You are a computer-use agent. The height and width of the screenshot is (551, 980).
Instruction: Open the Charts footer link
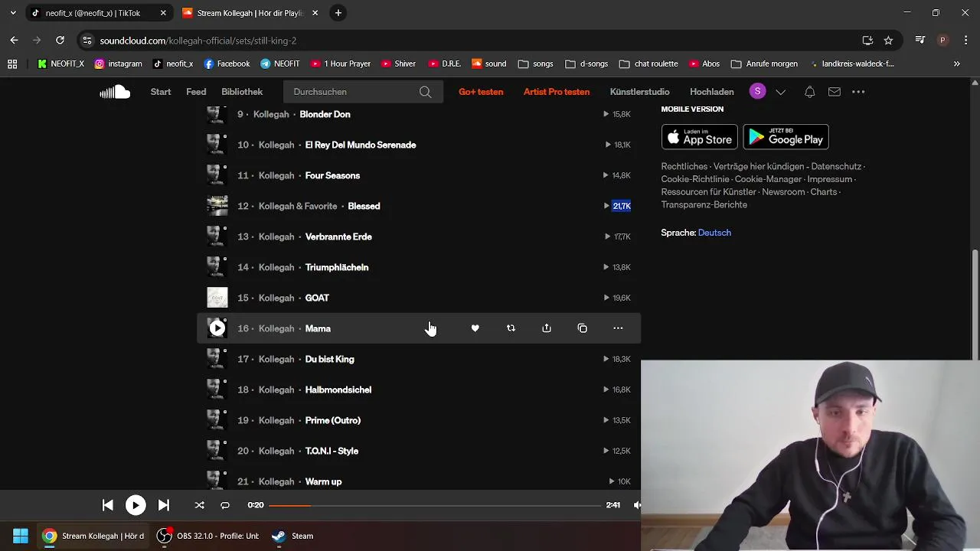pos(824,192)
